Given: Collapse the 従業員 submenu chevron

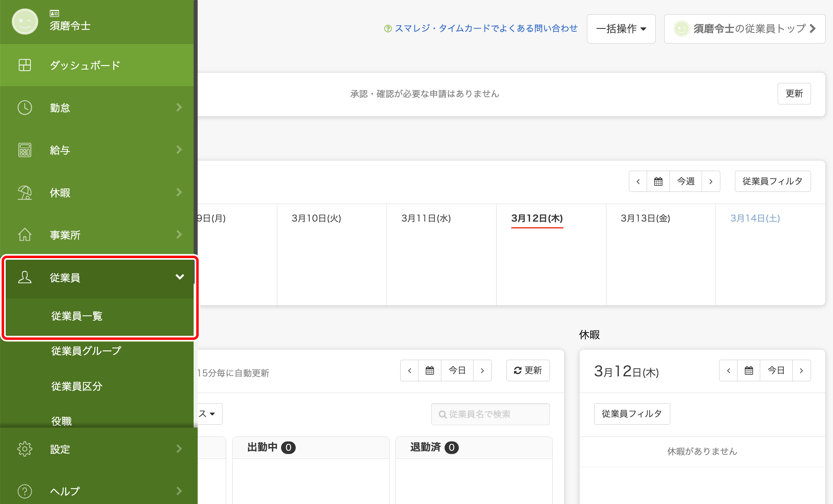Looking at the screenshot, I should pyautogui.click(x=179, y=278).
